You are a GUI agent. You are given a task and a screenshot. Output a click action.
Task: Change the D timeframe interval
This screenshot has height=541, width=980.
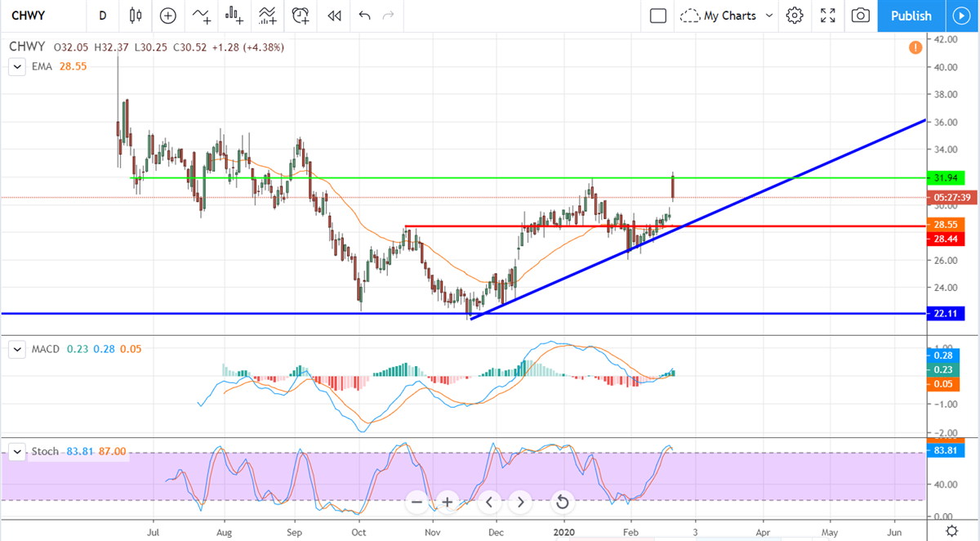[x=102, y=16]
